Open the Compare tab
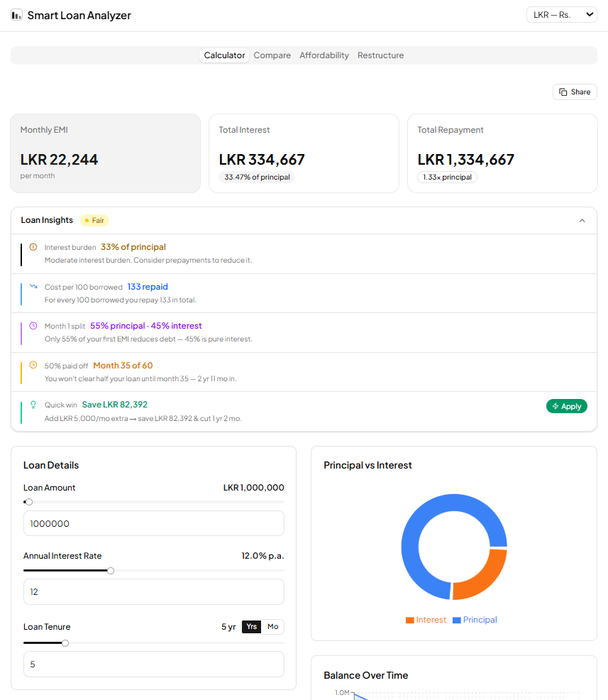This screenshot has height=700, width=608. point(272,55)
